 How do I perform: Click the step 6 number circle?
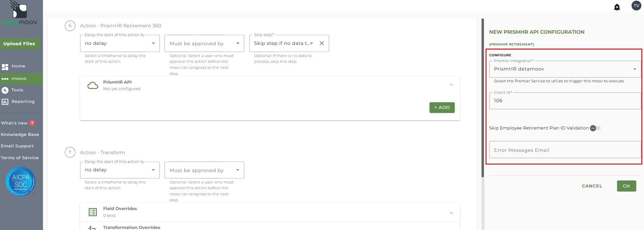click(x=70, y=26)
